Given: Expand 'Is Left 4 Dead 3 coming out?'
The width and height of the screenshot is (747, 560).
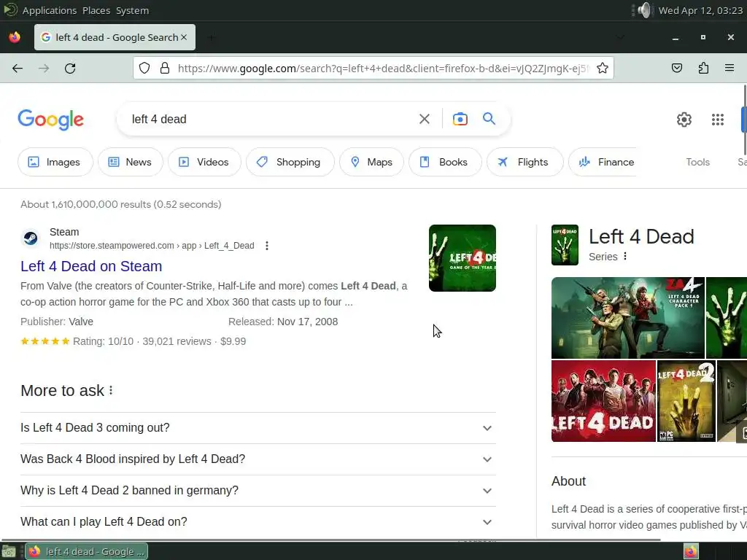Looking at the screenshot, I should 258,427.
